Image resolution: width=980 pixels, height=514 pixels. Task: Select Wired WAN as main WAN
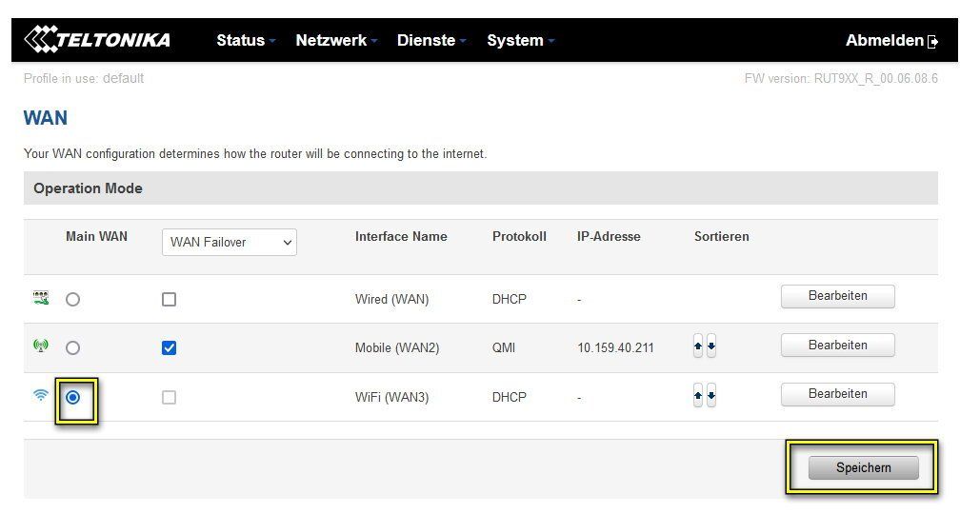click(72, 299)
